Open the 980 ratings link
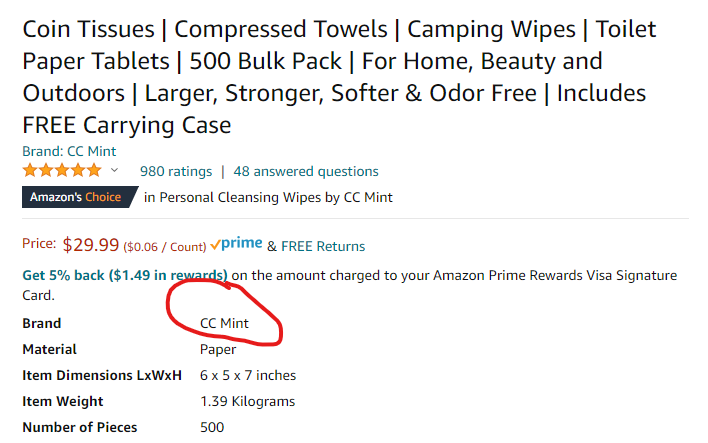Viewport: 708px width, 443px height. 176,172
